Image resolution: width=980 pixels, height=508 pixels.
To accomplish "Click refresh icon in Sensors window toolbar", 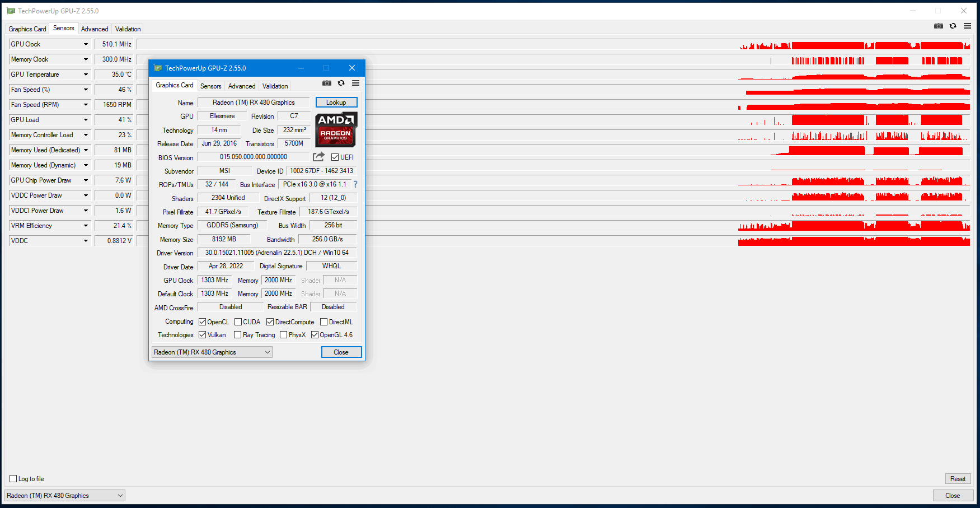I will pyautogui.click(x=953, y=26).
